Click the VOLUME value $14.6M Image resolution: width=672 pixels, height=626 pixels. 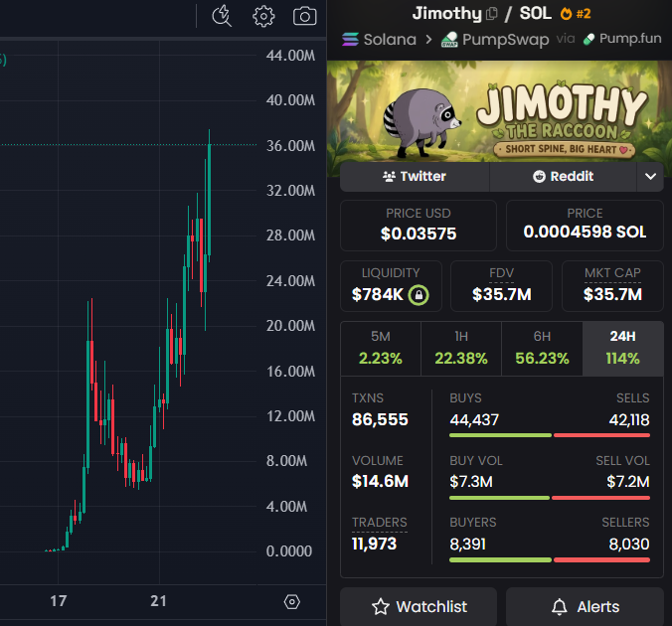(380, 481)
